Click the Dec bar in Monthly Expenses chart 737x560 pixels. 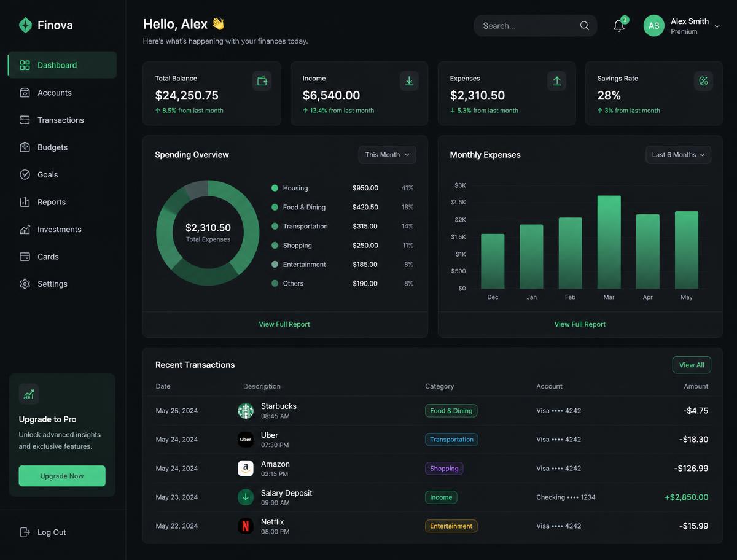coord(493,261)
